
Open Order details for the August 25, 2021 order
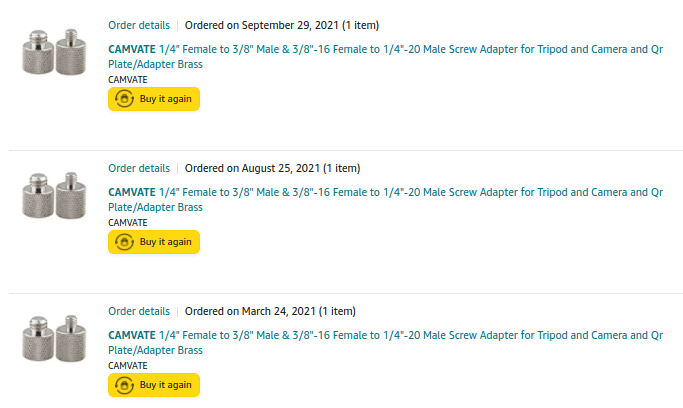pos(139,168)
